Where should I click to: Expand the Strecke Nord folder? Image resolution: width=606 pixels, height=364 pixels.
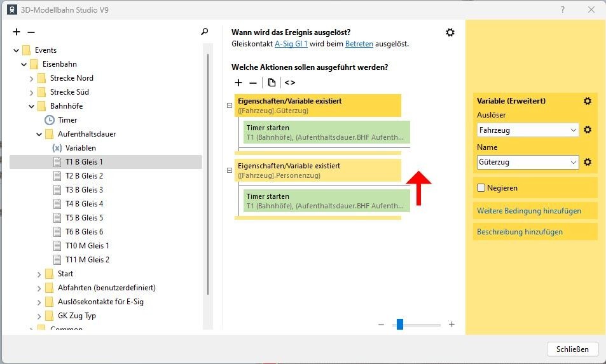(32, 78)
